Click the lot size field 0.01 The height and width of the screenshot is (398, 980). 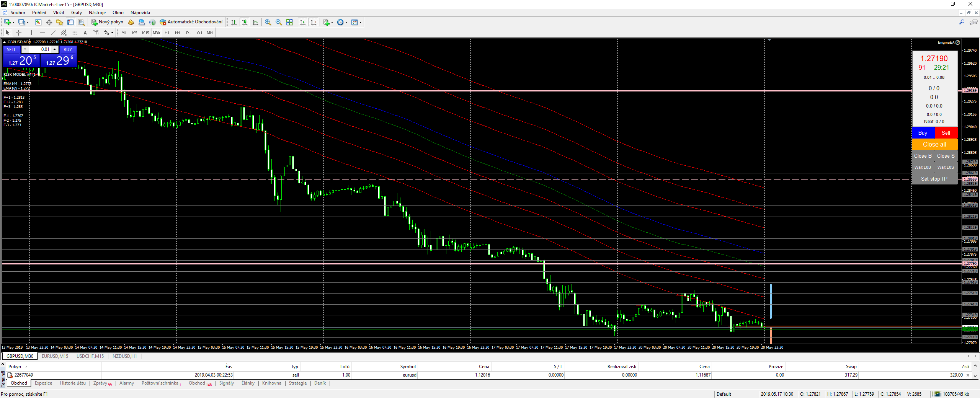pos(40,49)
